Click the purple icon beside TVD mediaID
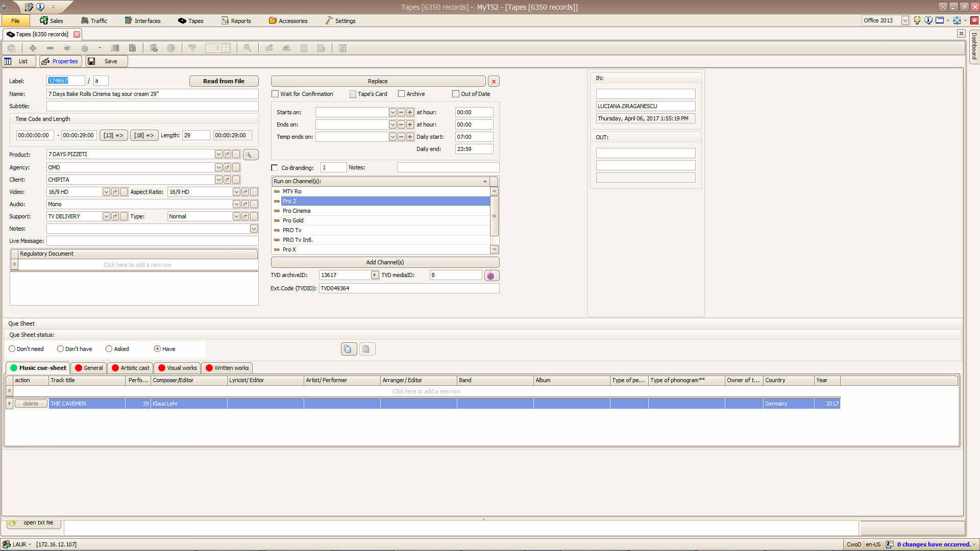 point(491,275)
